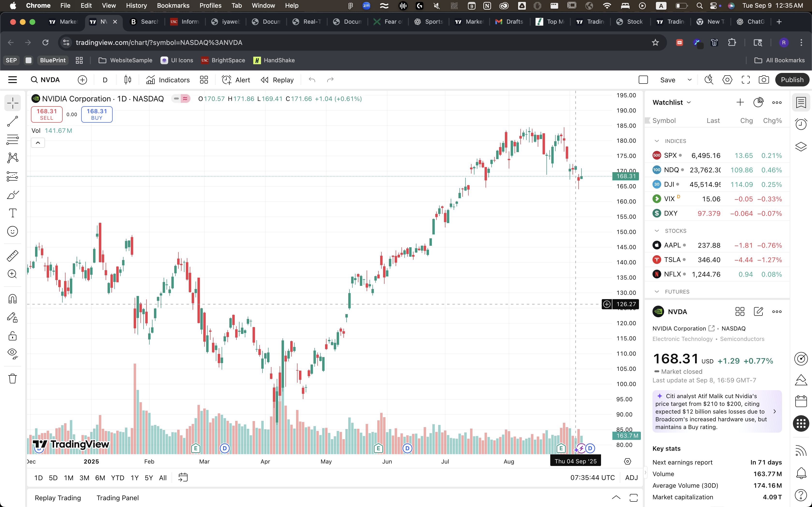
Task: Toggle ADJ adjusted data setting
Action: coord(631,478)
